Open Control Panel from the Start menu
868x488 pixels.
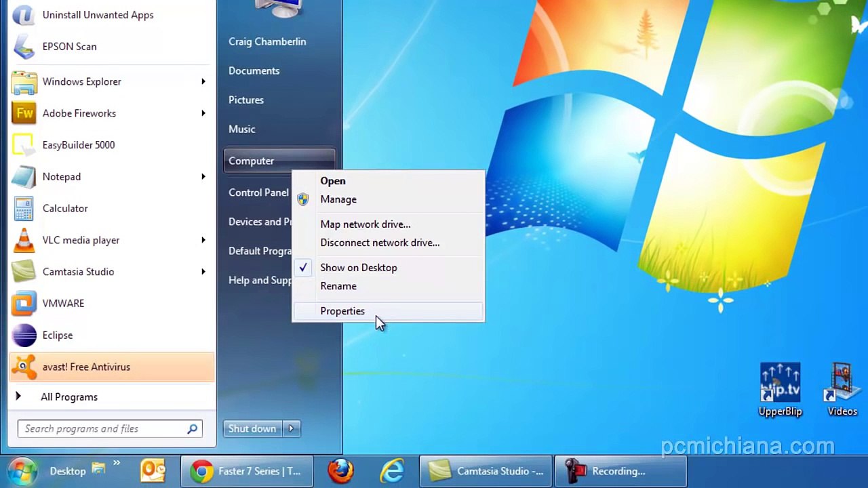tap(258, 192)
